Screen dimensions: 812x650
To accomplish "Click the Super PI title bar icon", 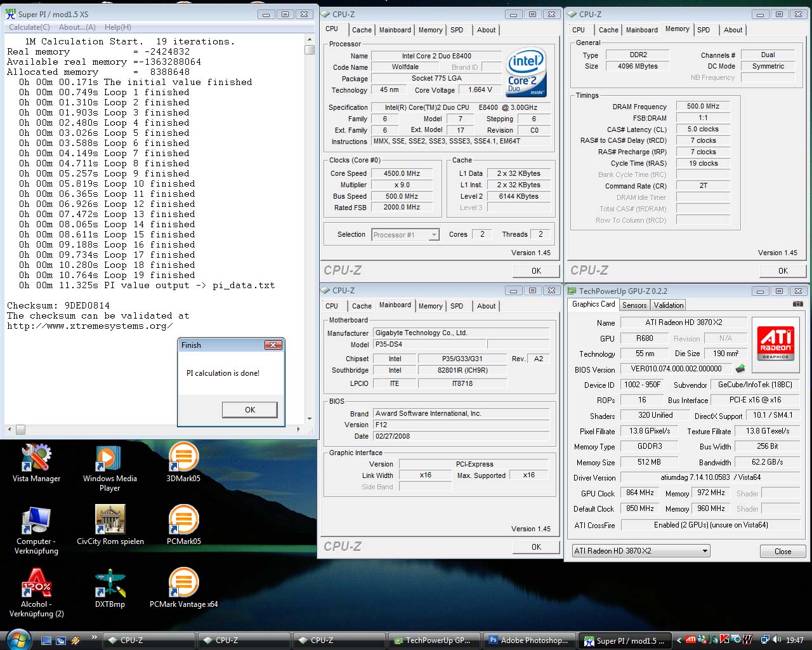I will point(11,14).
